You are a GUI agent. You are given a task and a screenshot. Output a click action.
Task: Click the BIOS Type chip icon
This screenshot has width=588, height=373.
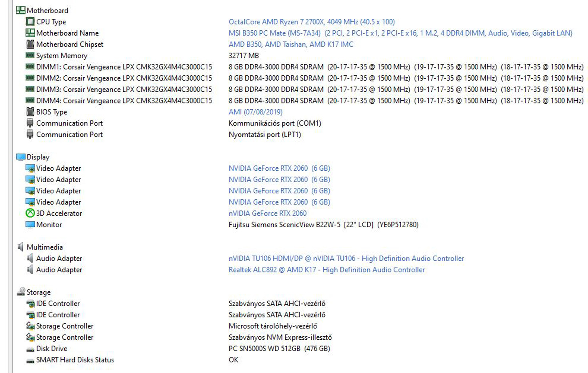(30, 112)
